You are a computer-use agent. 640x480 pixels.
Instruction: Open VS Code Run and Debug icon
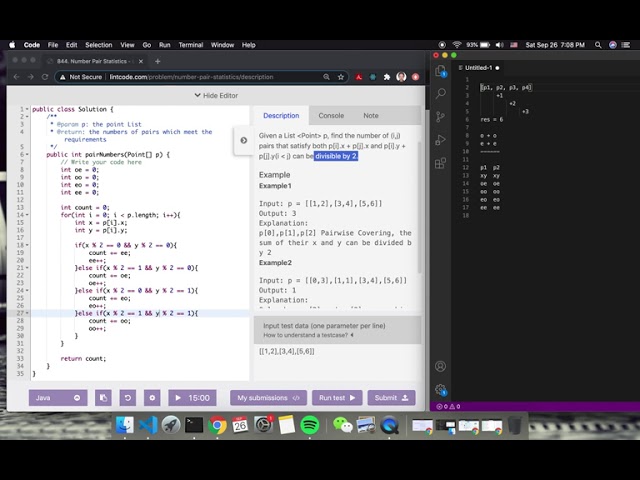click(440, 140)
